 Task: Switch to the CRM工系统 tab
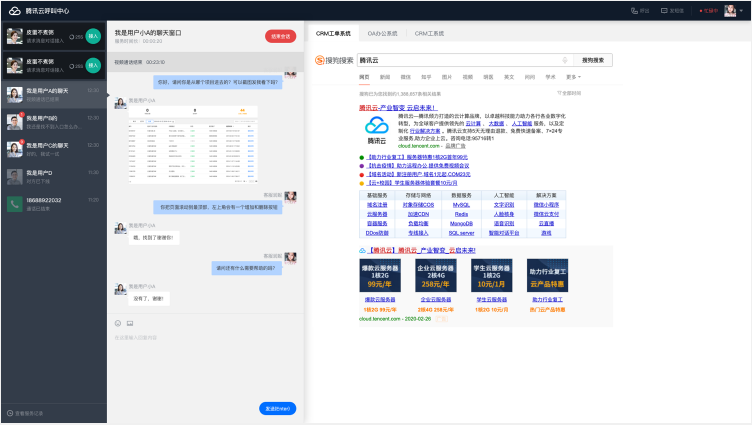pyautogui.click(x=429, y=34)
